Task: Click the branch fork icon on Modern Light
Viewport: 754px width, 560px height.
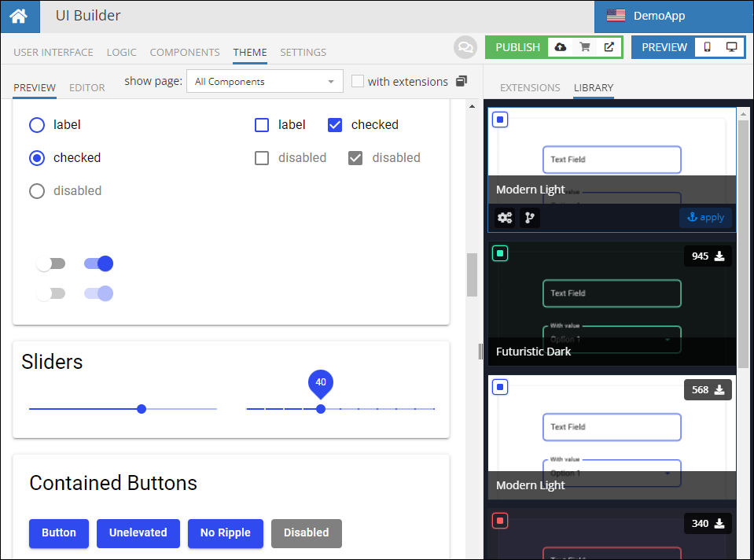Action: (x=529, y=217)
